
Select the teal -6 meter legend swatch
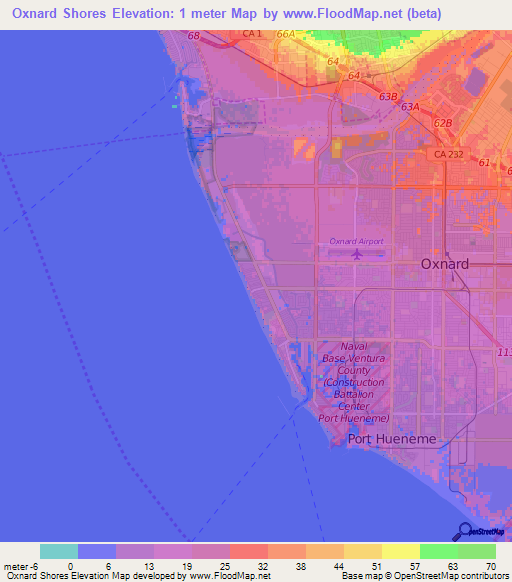coord(59,551)
